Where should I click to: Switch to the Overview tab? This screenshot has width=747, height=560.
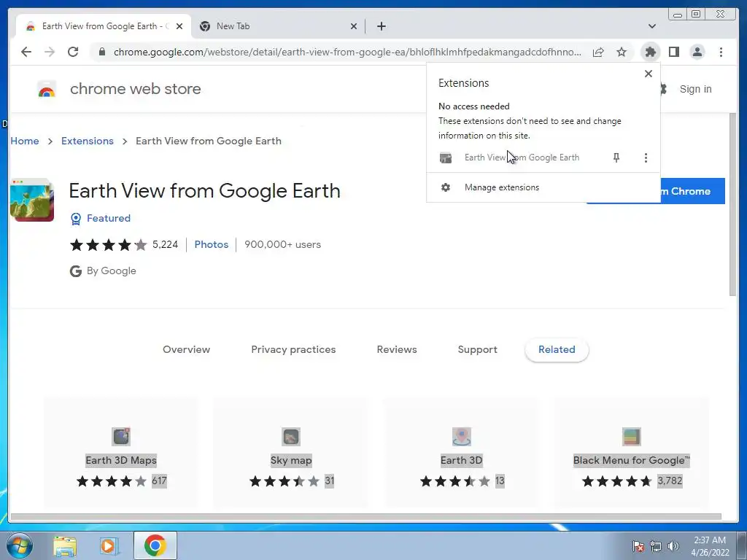(x=186, y=349)
